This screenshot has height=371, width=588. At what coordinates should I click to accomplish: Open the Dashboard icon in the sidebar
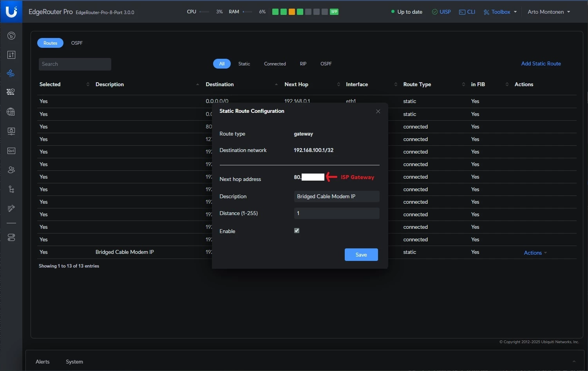11,36
